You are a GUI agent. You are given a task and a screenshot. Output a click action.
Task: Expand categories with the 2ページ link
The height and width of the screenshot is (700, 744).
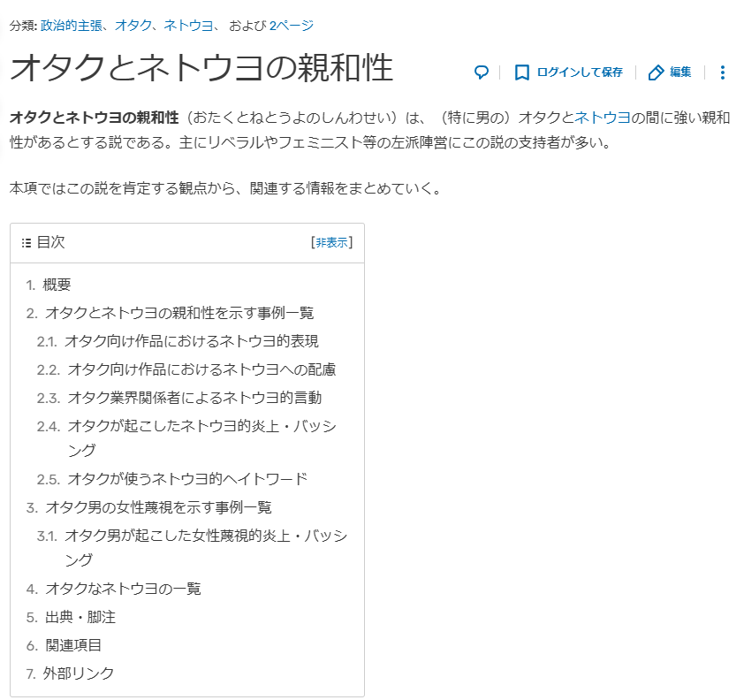click(x=291, y=26)
